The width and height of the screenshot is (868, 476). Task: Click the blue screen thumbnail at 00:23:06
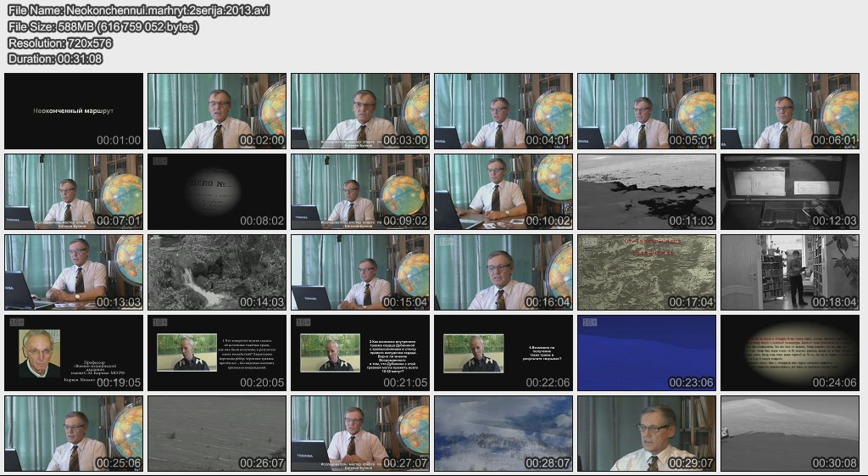point(647,353)
